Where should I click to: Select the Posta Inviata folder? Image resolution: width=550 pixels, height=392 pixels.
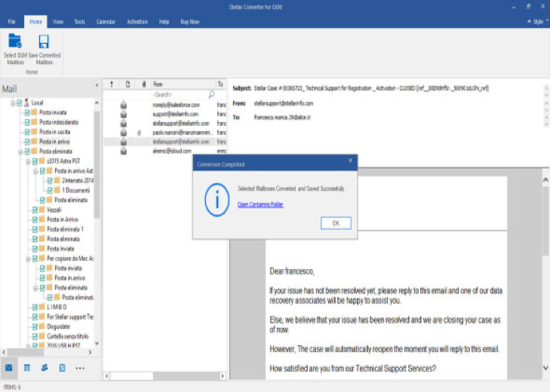[60, 249]
